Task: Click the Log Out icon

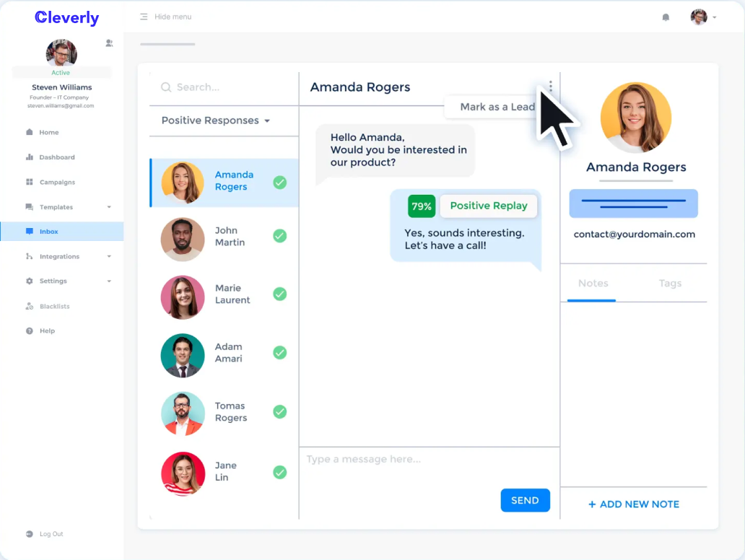Action: click(x=30, y=534)
